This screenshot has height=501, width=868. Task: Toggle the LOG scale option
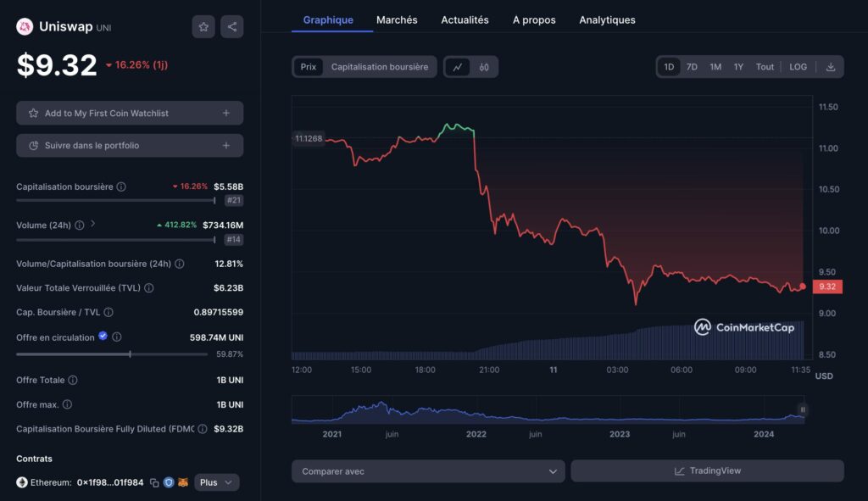(x=798, y=67)
